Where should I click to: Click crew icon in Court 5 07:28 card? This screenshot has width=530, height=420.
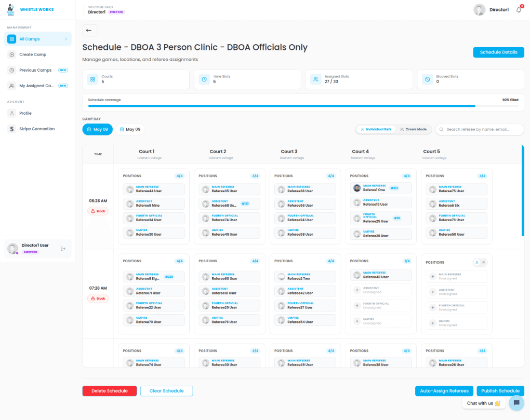(x=484, y=263)
